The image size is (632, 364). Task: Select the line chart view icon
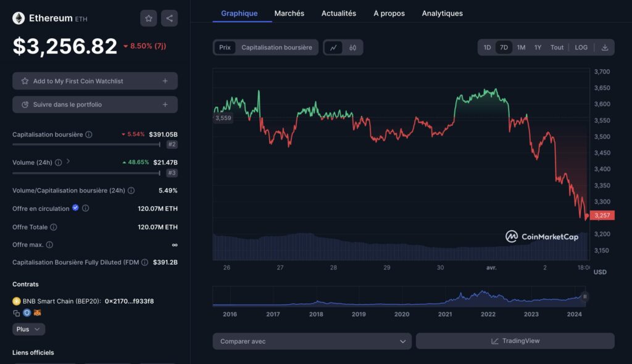pos(333,48)
